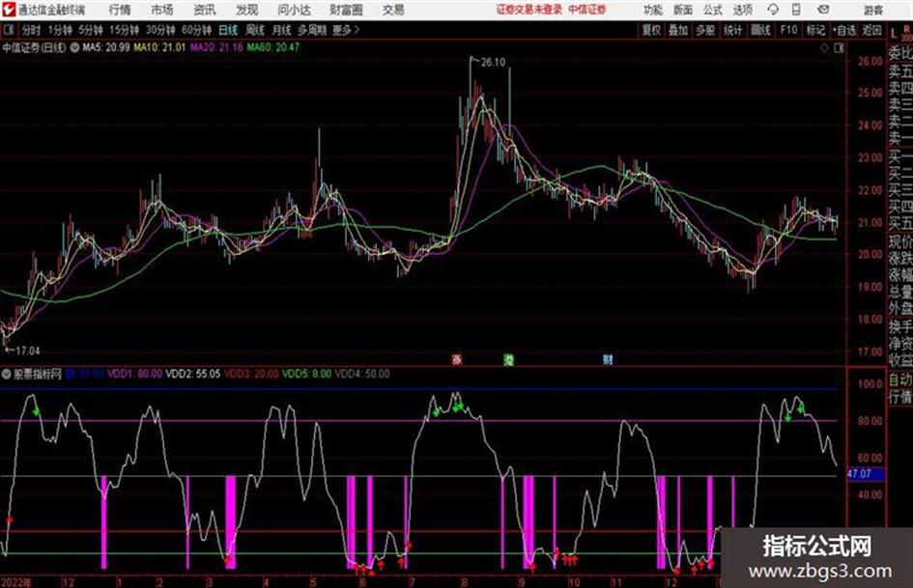Open the 选项 options menu
Viewport: 913px width, 588px height.
(x=742, y=10)
